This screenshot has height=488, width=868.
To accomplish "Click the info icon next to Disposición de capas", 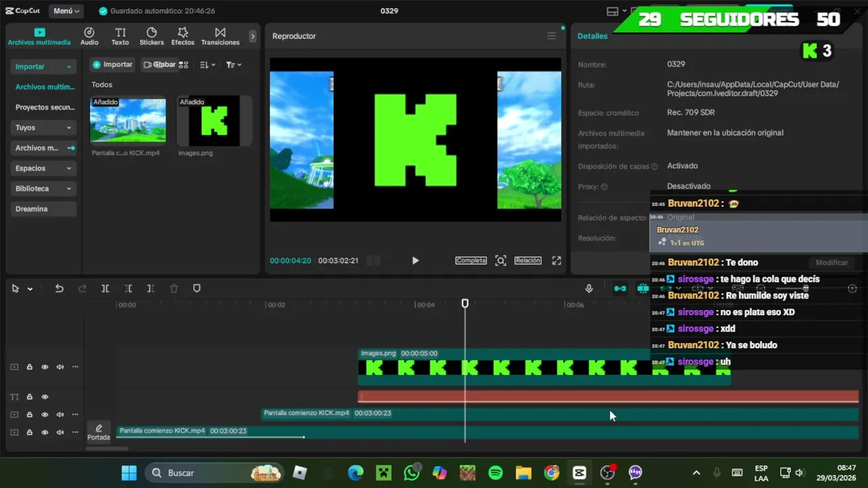I will tap(654, 167).
